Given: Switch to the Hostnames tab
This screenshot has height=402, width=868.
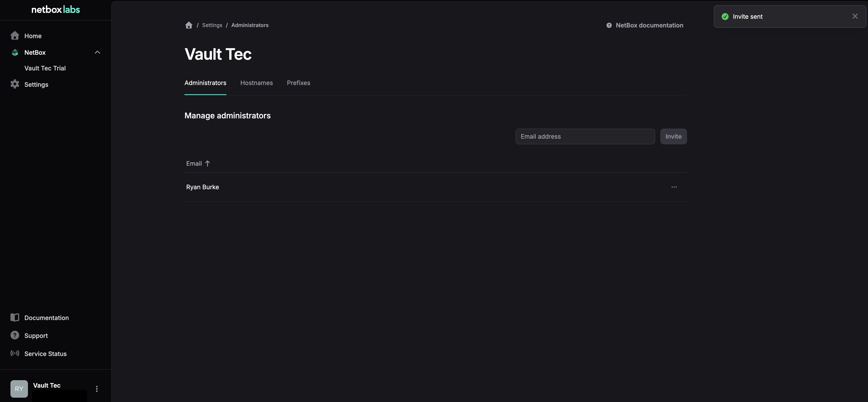Looking at the screenshot, I should (x=256, y=83).
